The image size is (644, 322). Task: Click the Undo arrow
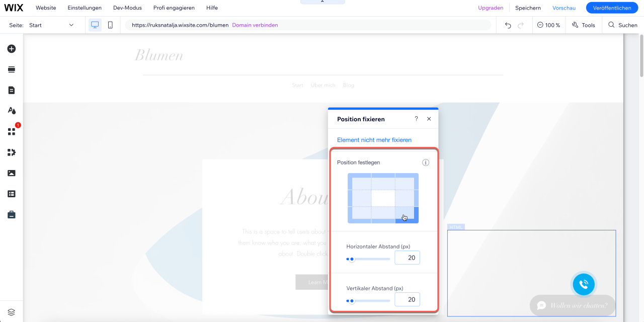(508, 25)
